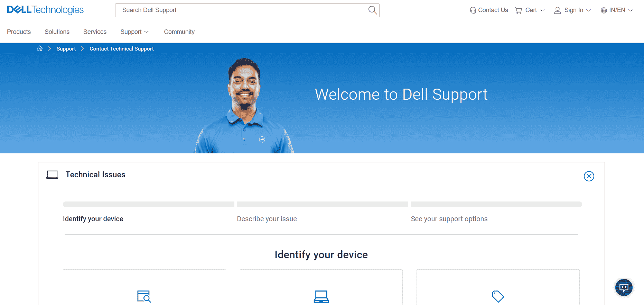
Task: Click the Contact Us headset icon
Action: click(473, 10)
